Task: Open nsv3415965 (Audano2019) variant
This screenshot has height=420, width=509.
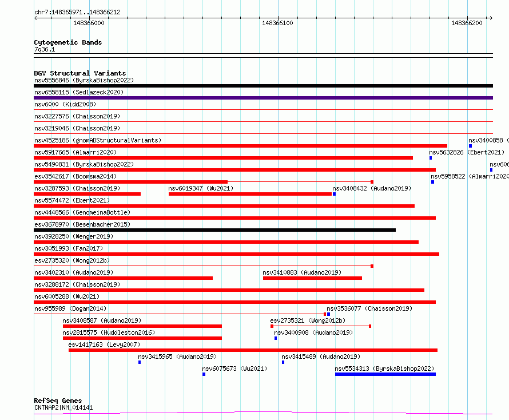Action: pos(177,356)
